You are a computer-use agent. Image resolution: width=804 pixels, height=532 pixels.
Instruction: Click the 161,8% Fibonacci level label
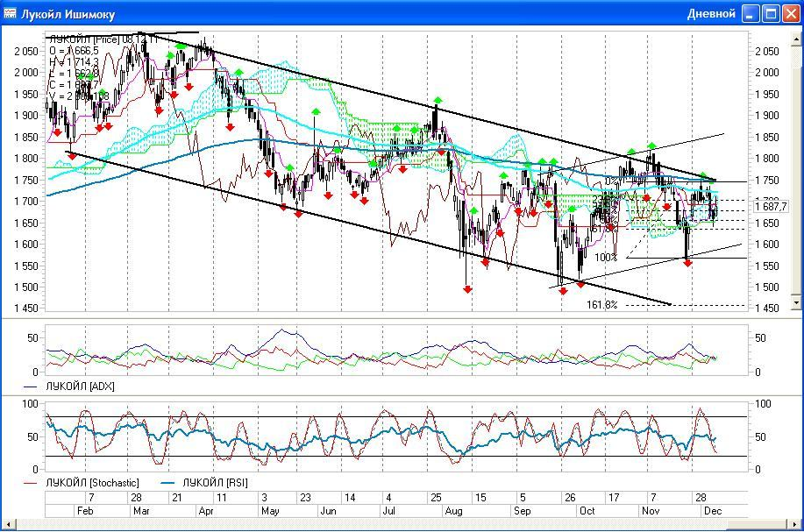pyautogui.click(x=602, y=305)
